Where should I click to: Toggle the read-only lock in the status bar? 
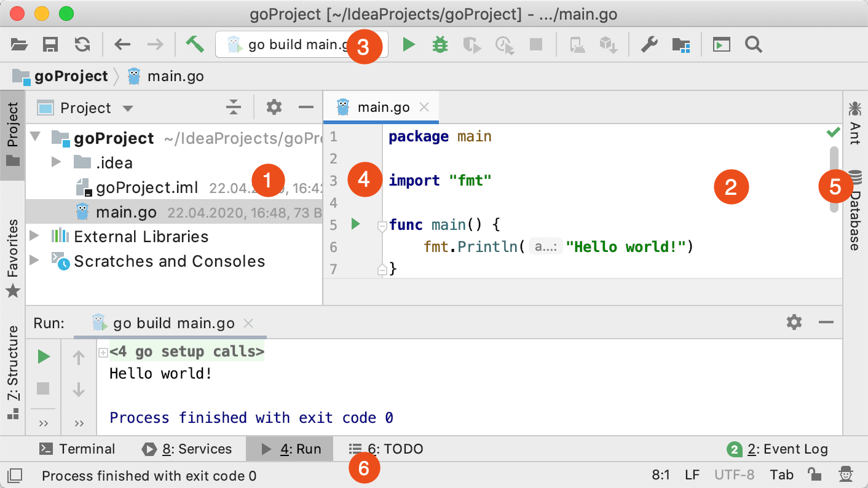[815, 474]
